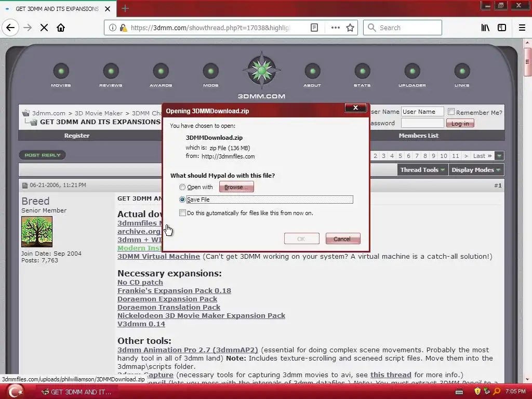Click the security shield tray icon

[477, 392]
